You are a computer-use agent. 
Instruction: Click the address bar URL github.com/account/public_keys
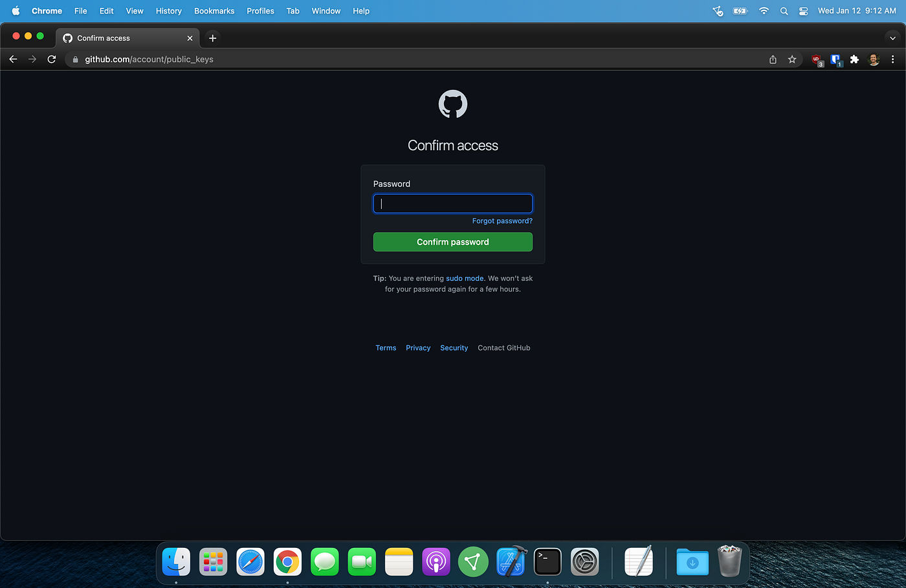tap(149, 60)
